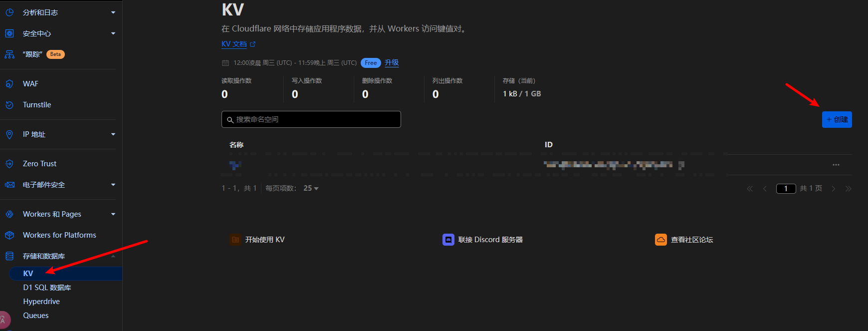The width and height of the screenshot is (868, 331).
Task: Expand the Workers 和 Pages arrow
Action: pyautogui.click(x=113, y=214)
